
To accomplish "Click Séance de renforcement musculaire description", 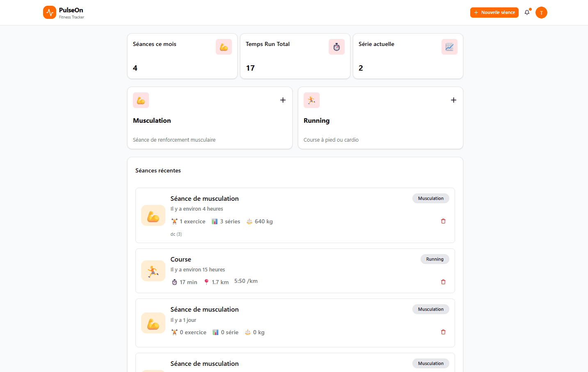I will [x=174, y=140].
